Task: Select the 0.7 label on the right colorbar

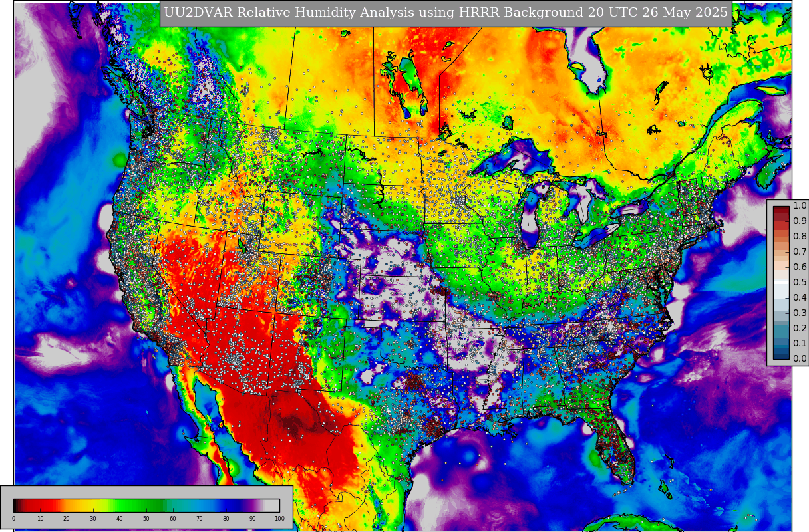Action: tap(800, 251)
